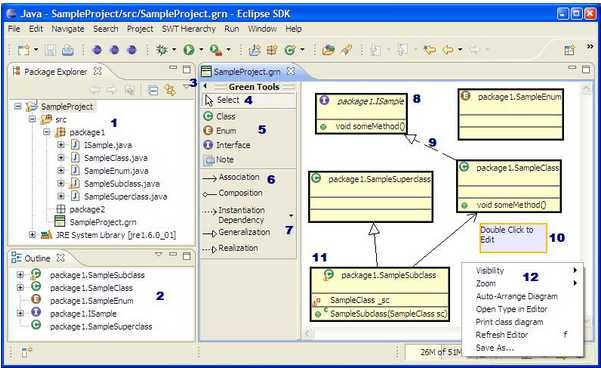Click the Back navigation arrow toolbar icon
Screen dimensions: 601x368
448,50
